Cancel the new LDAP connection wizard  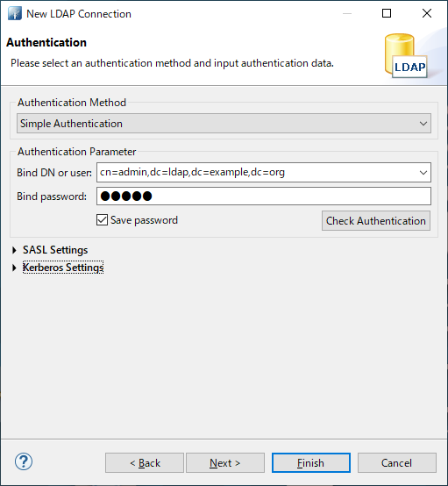click(x=397, y=463)
